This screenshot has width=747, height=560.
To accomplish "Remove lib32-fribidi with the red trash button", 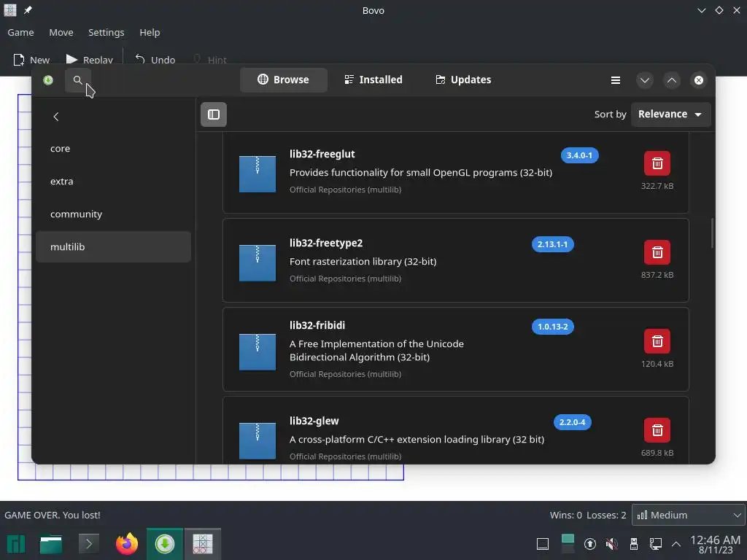I will coord(657,341).
